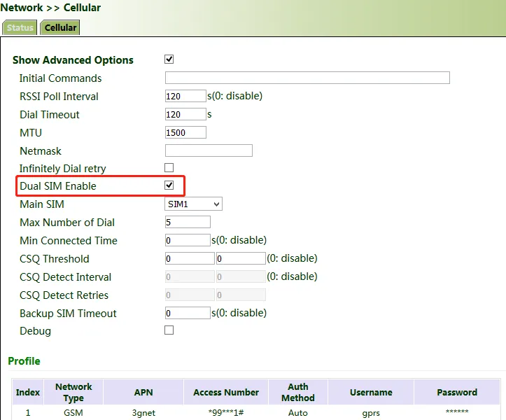Toggle the Dual SIM Enable checkbox
This screenshot has height=420, width=506.
(x=169, y=185)
